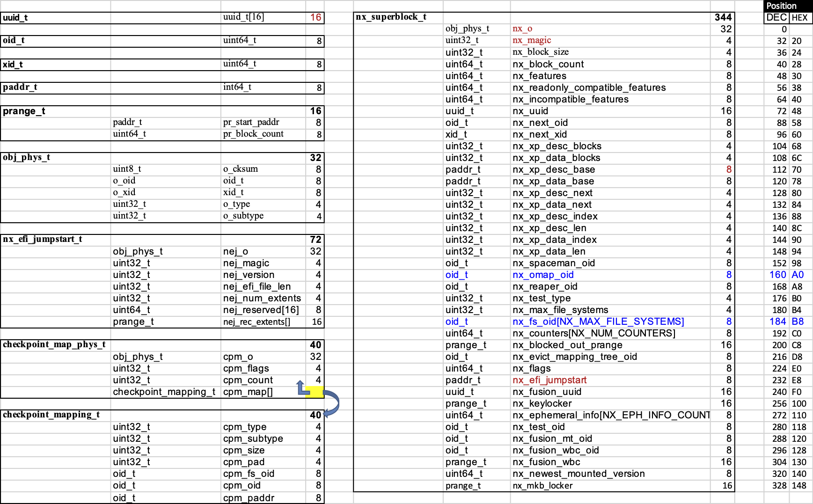The image size is (813, 504).
Task: Select the nx_reaper_oid field cell
Action: 610,286
